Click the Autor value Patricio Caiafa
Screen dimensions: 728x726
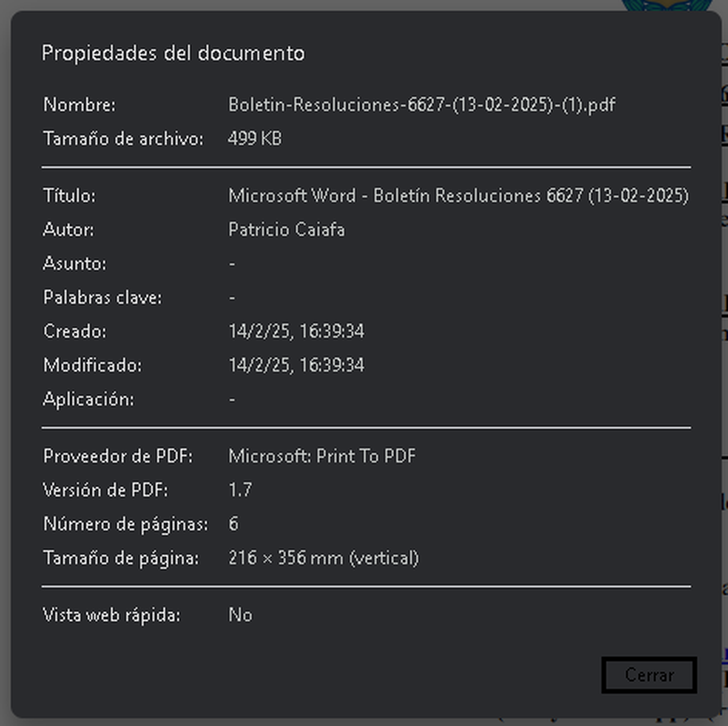(287, 229)
